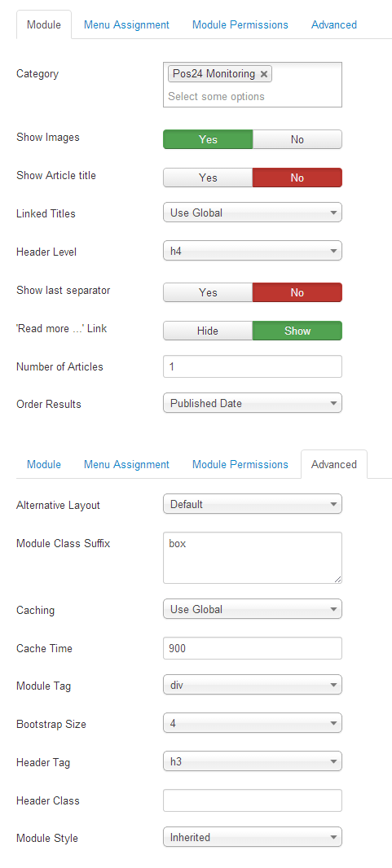The image size is (392, 868).
Task: Open Alternative Layout Default dropdown
Action: pyautogui.click(x=253, y=504)
